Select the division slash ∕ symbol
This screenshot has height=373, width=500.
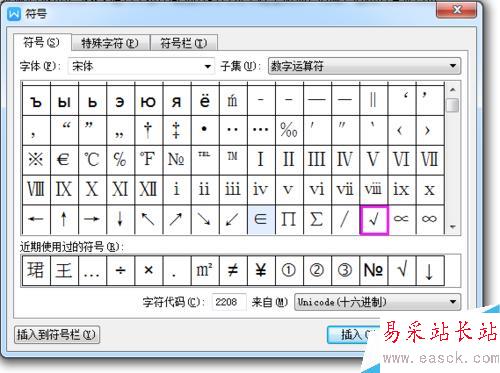pyautogui.click(x=346, y=220)
